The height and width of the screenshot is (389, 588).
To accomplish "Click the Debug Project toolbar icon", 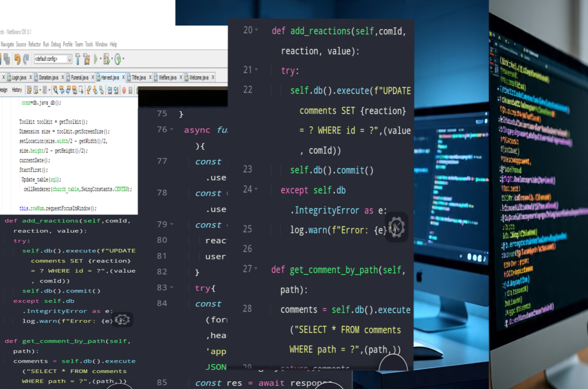I will pos(107,58).
